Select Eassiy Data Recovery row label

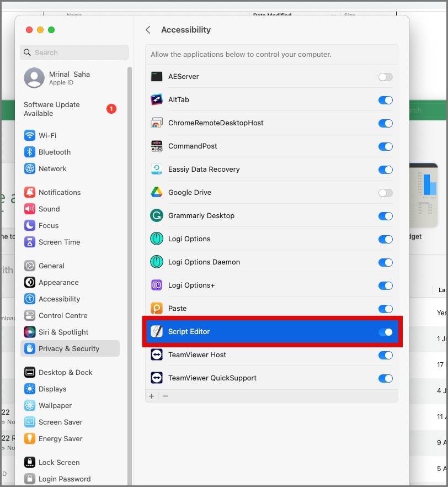pyautogui.click(x=204, y=170)
